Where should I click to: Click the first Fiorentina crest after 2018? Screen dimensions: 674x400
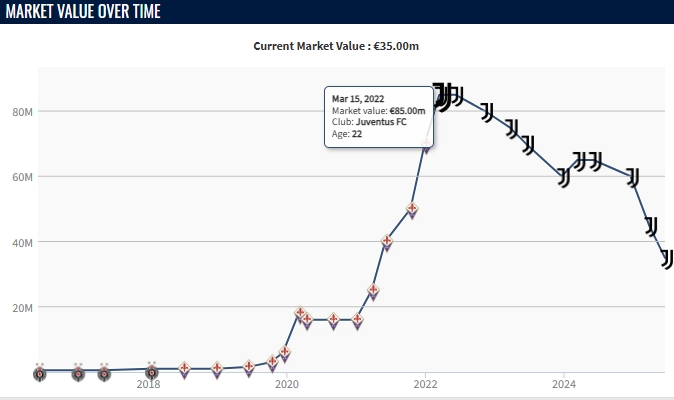(x=184, y=370)
